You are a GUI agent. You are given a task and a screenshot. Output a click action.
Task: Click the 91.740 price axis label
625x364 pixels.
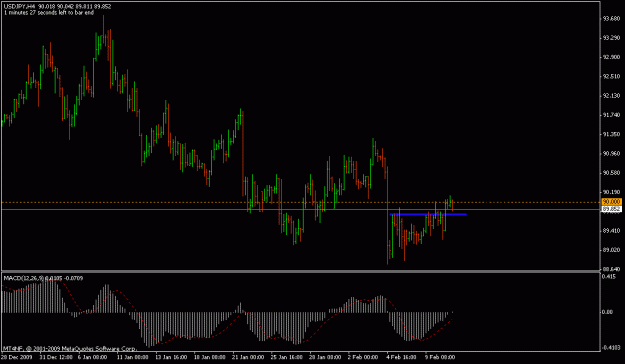point(611,115)
